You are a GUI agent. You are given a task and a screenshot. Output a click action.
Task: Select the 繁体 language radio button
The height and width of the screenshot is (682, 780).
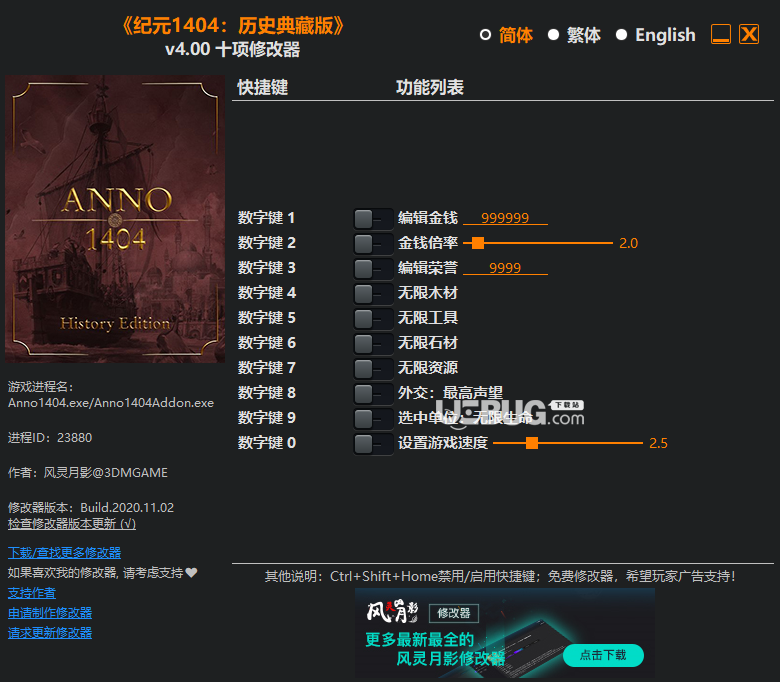tap(553, 35)
